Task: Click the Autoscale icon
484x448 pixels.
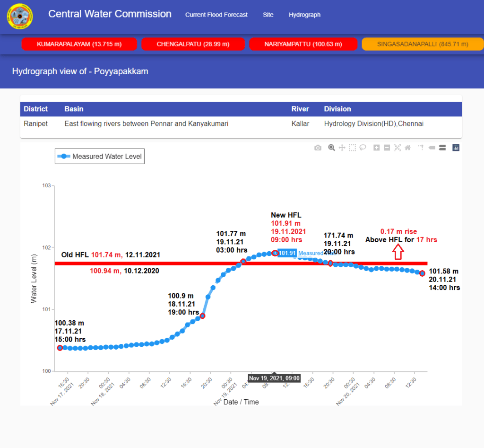Action: (397, 148)
